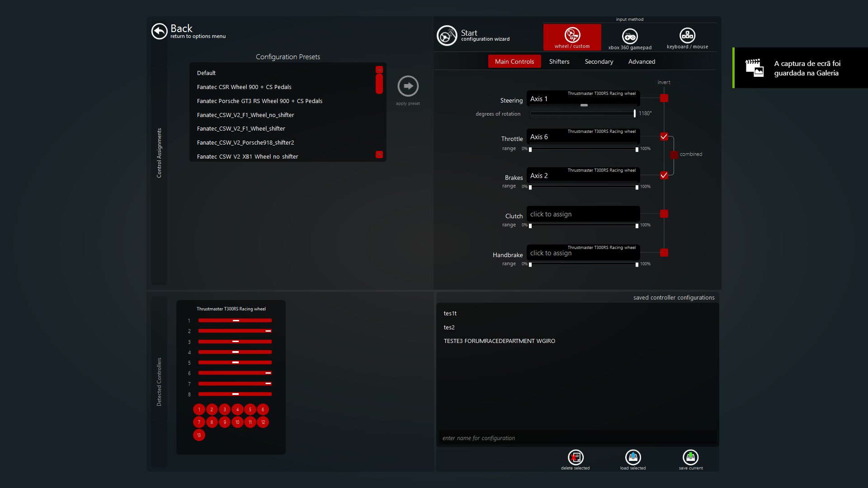Enable the combined pedals checkbox

pyautogui.click(x=674, y=155)
